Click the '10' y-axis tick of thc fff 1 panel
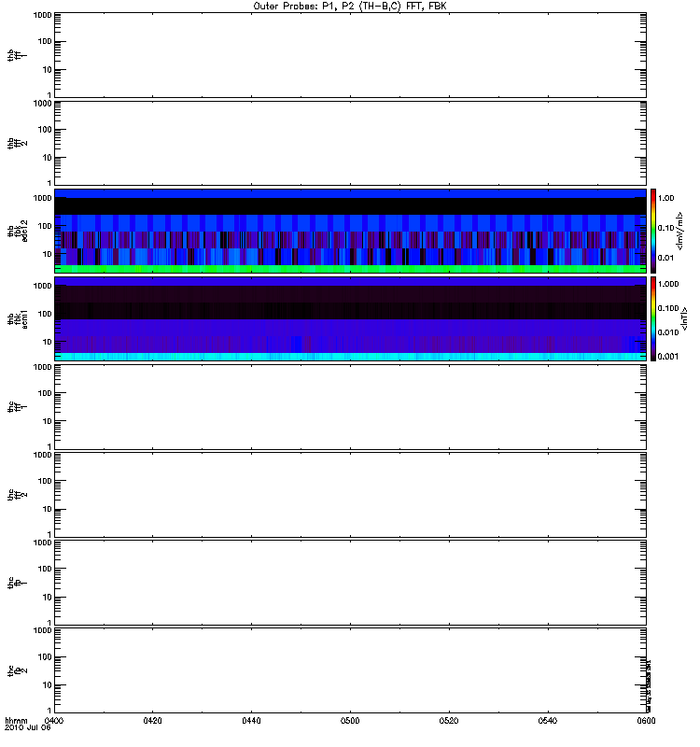700x747 pixels. coord(48,421)
